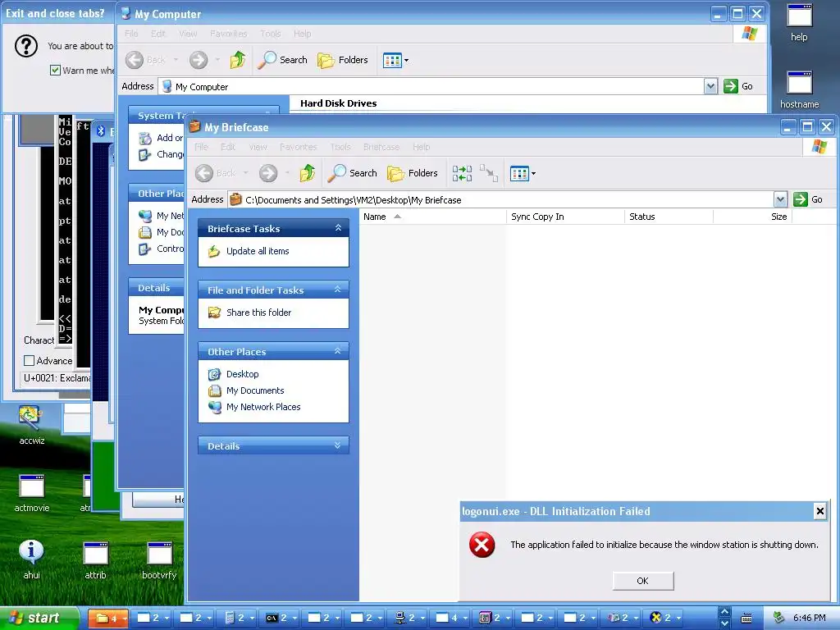The image size is (840, 630).
Task: Select the help desktop icon
Action: click(x=799, y=23)
